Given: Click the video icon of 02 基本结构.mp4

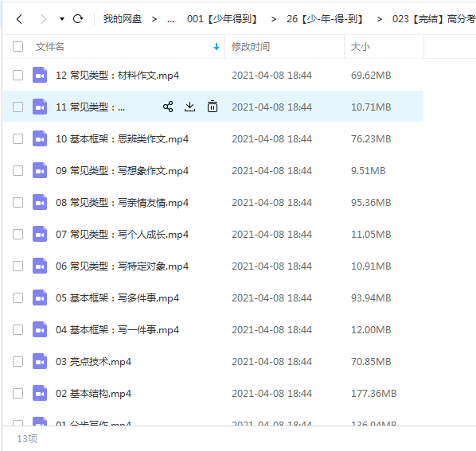Looking at the screenshot, I should [40, 394].
